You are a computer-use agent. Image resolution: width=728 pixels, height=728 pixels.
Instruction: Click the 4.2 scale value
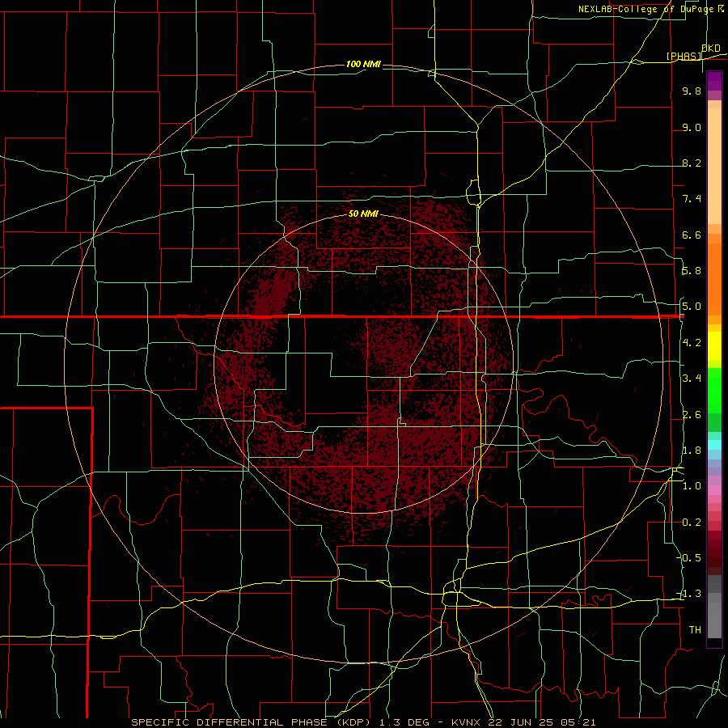pos(692,343)
